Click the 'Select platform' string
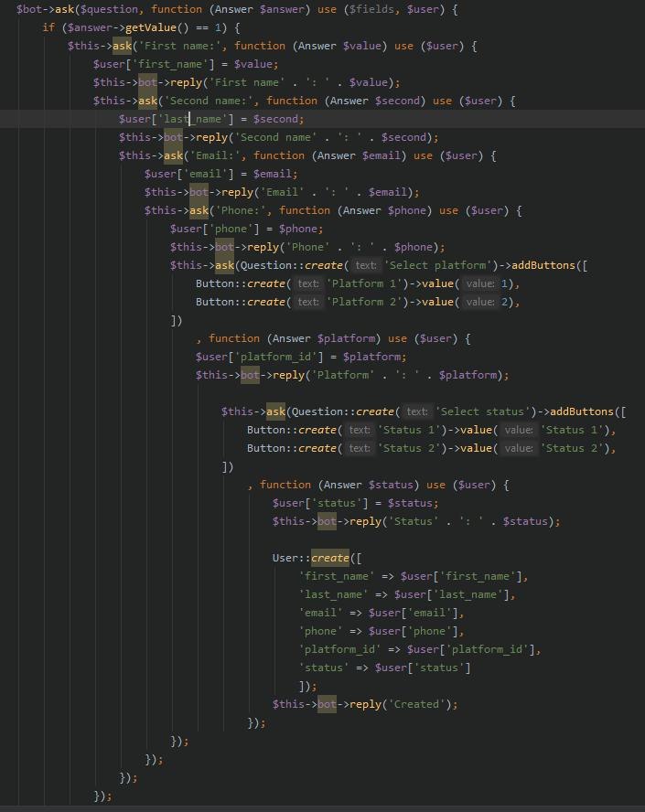Image resolution: width=645 pixels, height=812 pixels. click(437, 265)
